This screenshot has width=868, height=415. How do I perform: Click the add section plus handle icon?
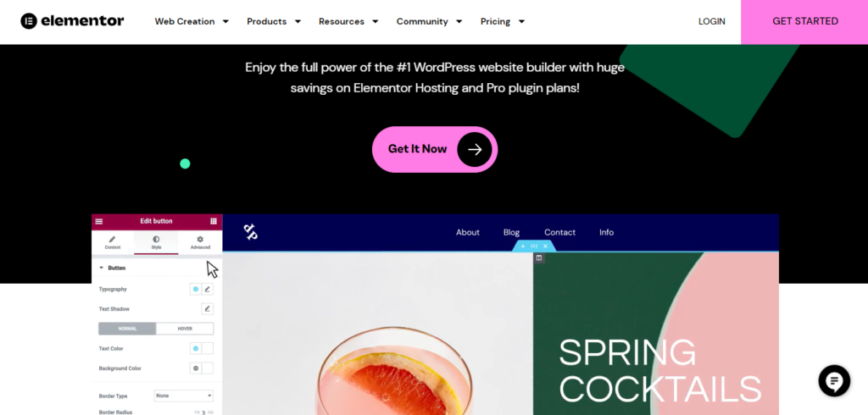[522, 246]
